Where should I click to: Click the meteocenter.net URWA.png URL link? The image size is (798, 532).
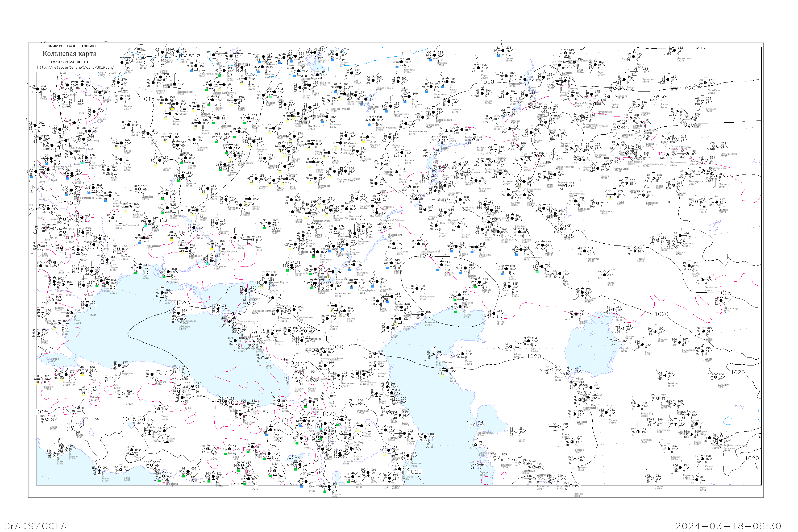click(x=75, y=67)
